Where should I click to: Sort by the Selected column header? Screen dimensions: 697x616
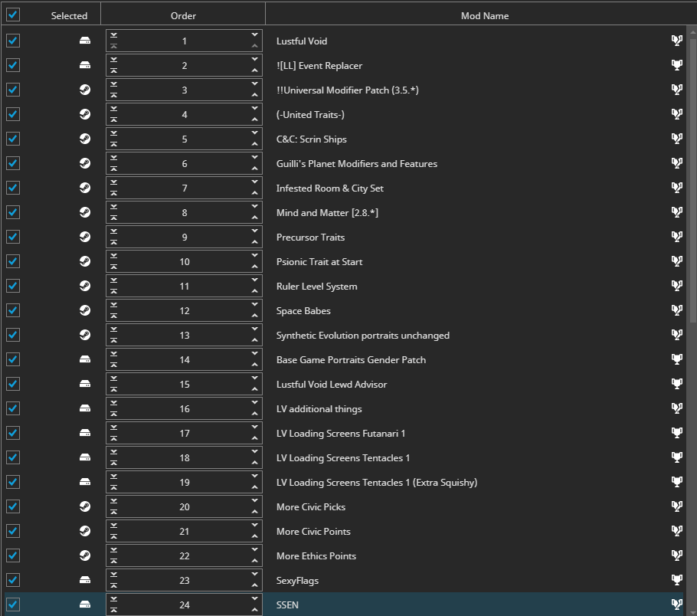[69, 15]
